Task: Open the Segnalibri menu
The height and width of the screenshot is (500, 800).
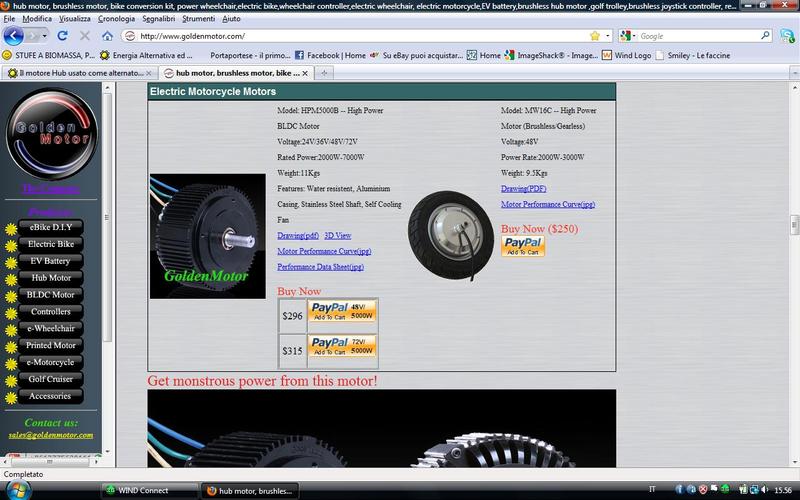Action: (x=159, y=18)
